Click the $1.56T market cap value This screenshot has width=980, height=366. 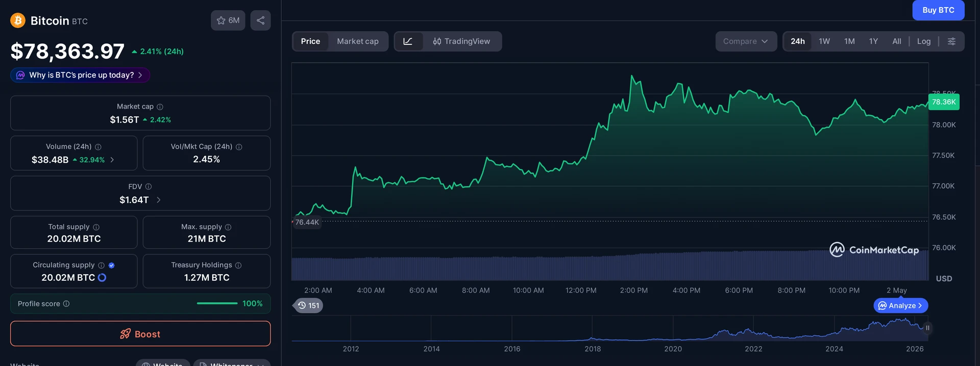[x=125, y=120]
